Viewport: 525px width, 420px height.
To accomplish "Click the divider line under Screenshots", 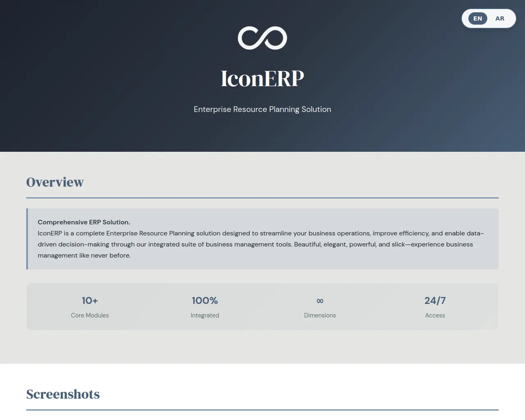I will (262, 410).
